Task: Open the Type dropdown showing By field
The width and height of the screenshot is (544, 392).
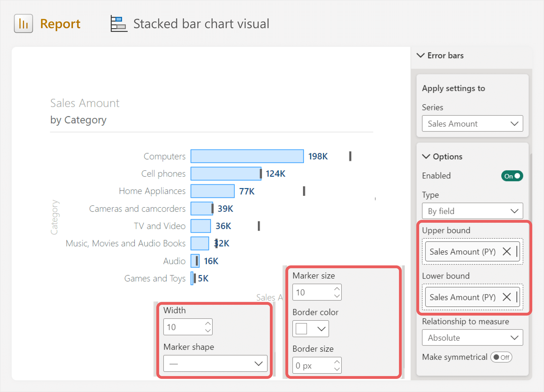Action: coord(472,211)
